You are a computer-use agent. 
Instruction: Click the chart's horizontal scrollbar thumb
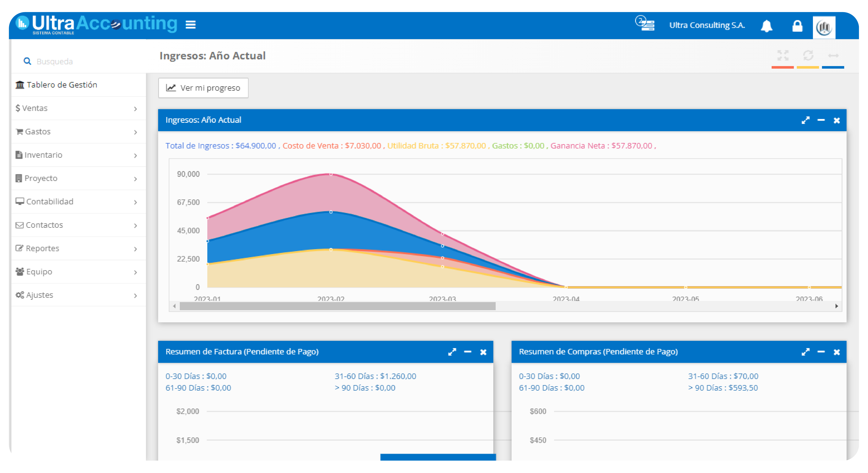[x=337, y=306]
